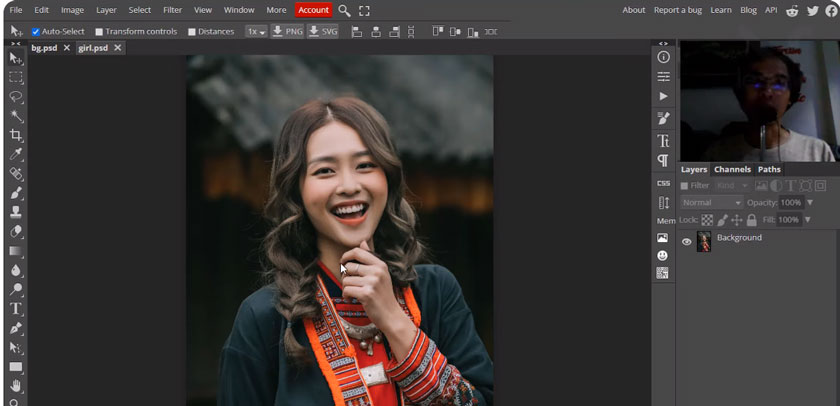Select the Brush tool
Viewport: 840px width, 406px height.
(16, 193)
